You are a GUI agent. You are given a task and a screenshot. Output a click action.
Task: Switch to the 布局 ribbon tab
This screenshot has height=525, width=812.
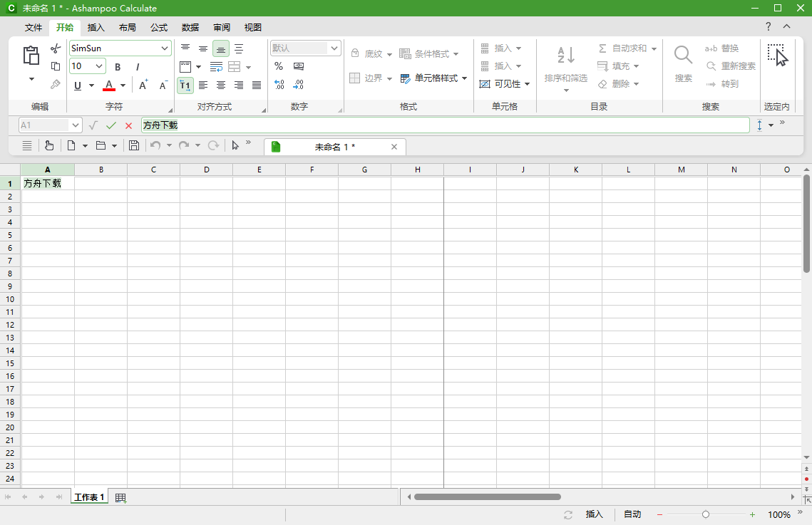tap(128, 27)
